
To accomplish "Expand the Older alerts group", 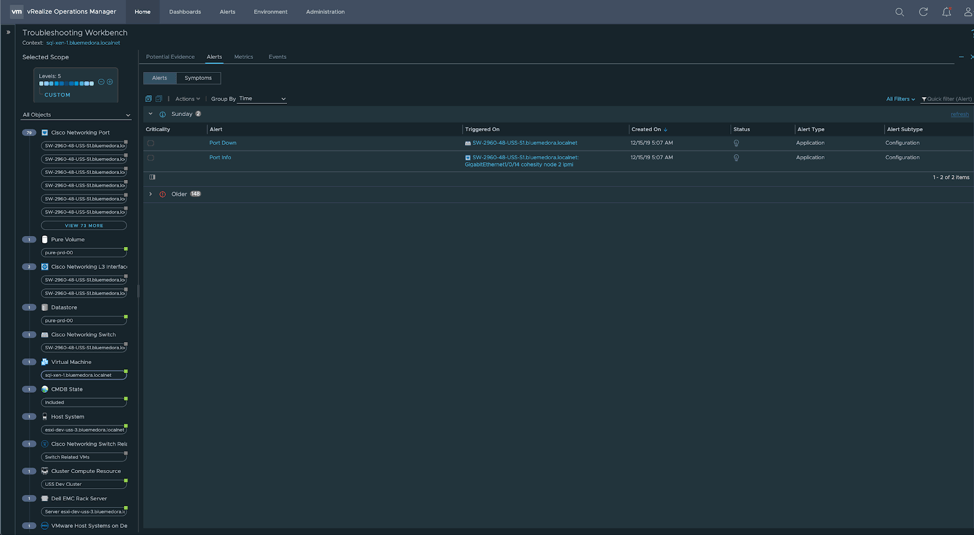I will (x=151, y=194).
